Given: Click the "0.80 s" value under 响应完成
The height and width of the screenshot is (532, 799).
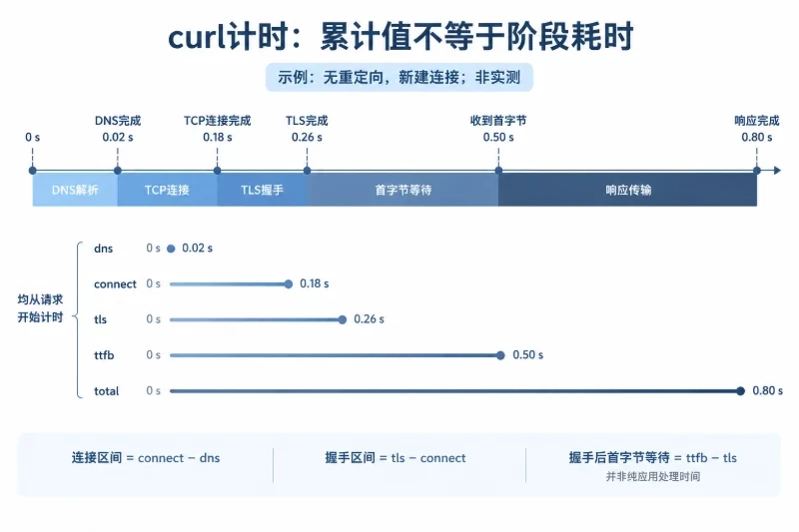Looking at the screenshot, I should 757,138.
